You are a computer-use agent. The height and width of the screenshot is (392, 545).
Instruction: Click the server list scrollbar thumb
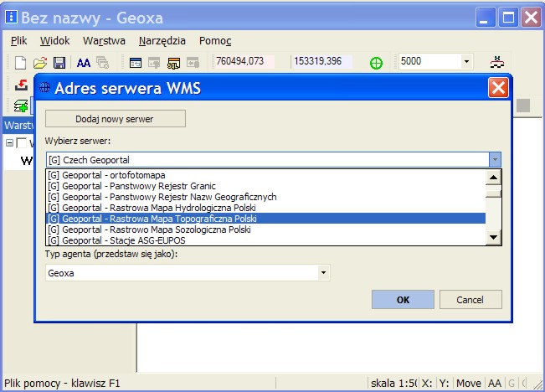point(493,193)
